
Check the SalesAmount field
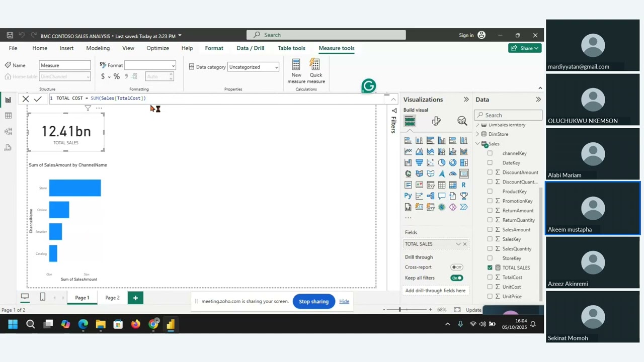pyautogui.click(x=490, y=230)
